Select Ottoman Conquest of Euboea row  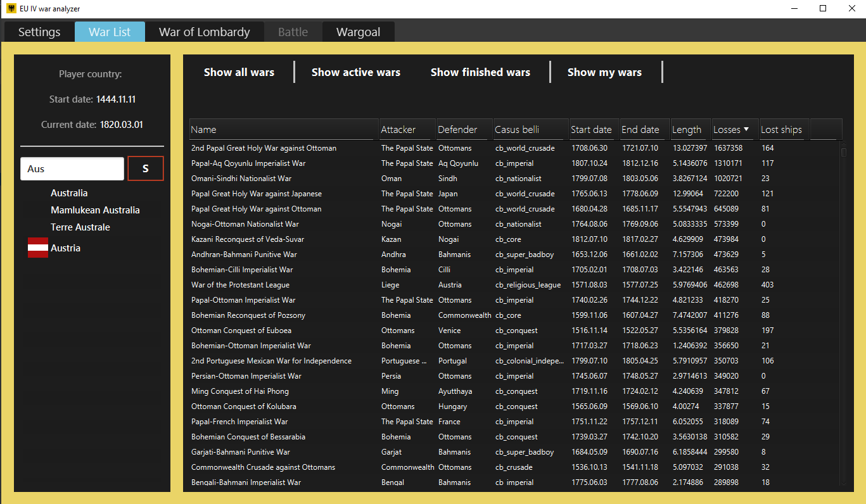(514, 331)
